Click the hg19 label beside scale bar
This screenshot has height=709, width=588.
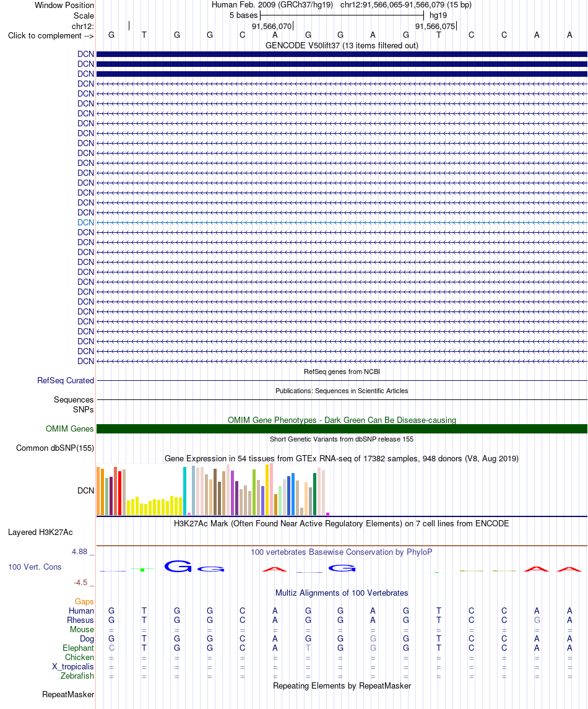click(x=438, y=15)
